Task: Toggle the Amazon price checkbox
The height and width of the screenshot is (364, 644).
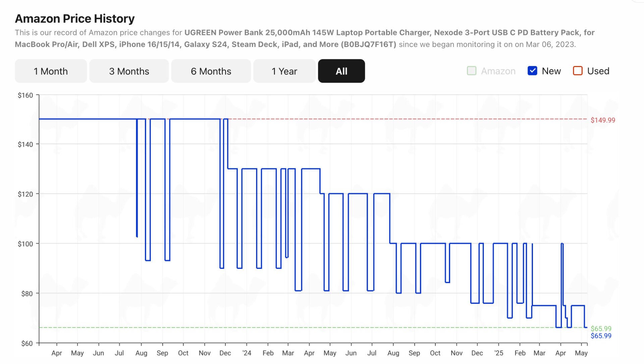Action: pos(472,71)
